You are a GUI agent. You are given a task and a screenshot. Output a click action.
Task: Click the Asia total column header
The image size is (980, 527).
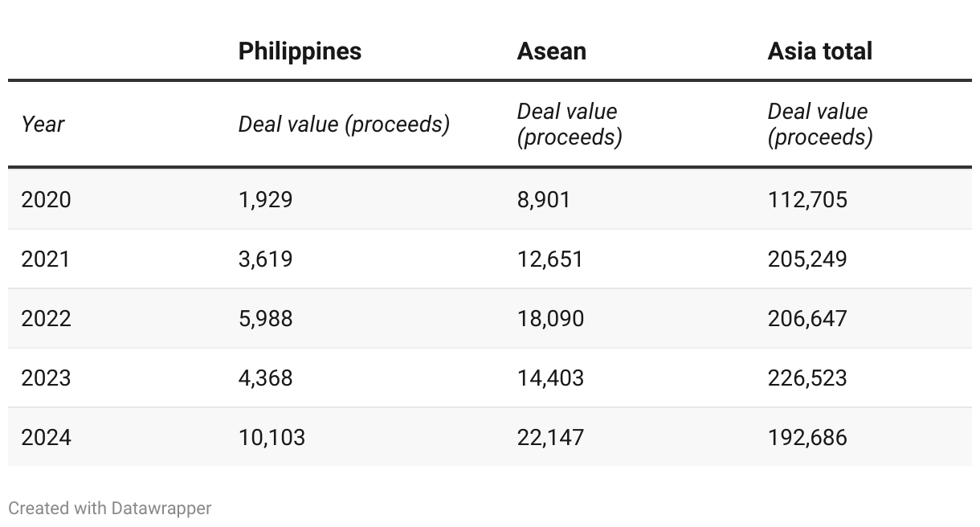(x=819, y=51)
